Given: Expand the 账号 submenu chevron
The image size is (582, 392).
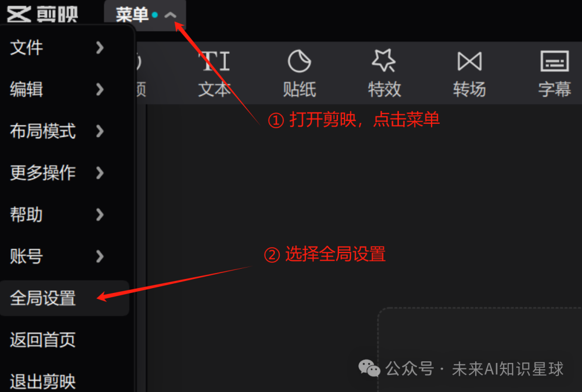Looking at the screenshot, I should 100,256.
